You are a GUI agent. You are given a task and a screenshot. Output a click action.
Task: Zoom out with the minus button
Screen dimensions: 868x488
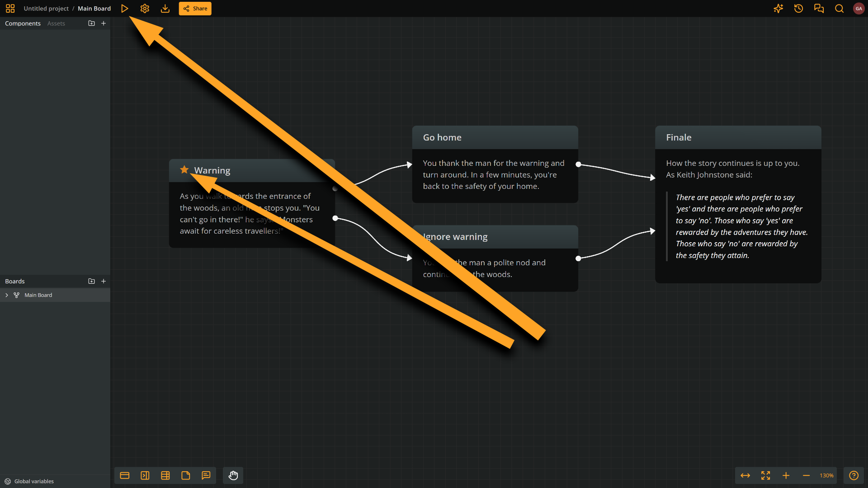(x=806, y=475)
